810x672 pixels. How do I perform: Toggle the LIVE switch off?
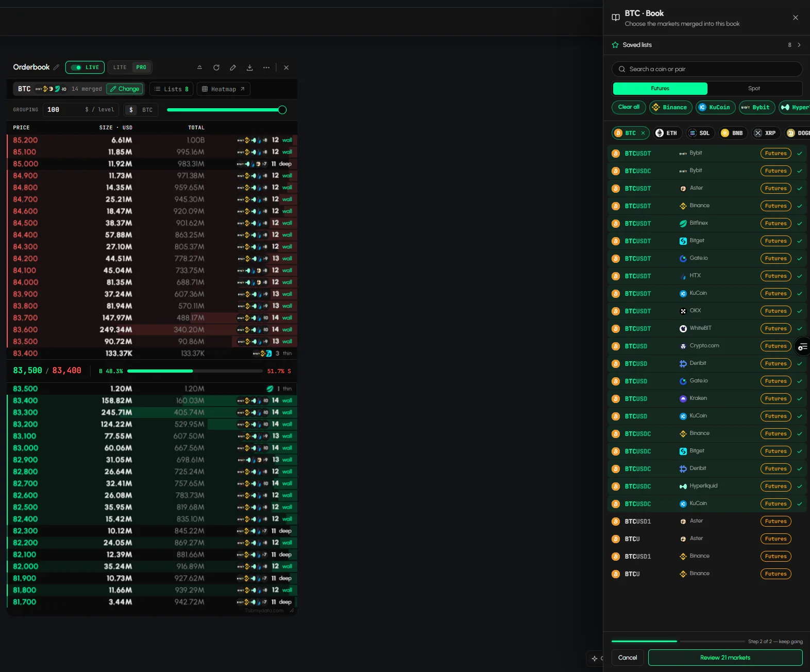[x=76, y=68]
